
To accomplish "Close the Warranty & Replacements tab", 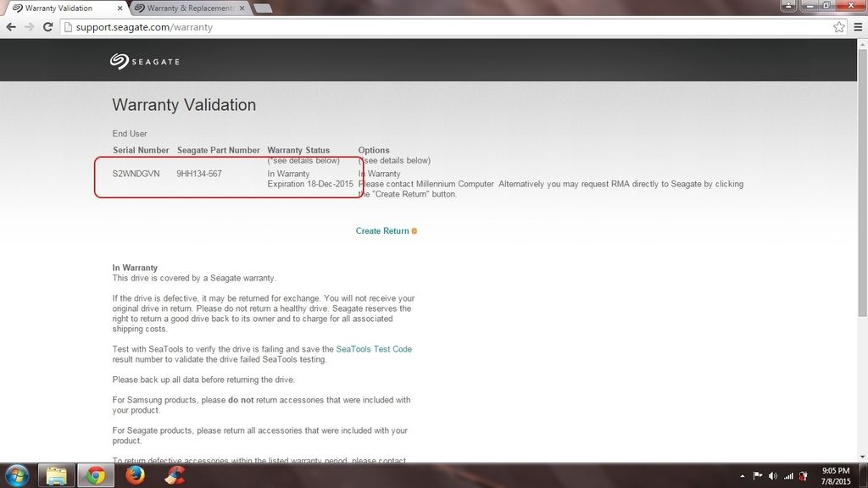I will coord(242,8).
